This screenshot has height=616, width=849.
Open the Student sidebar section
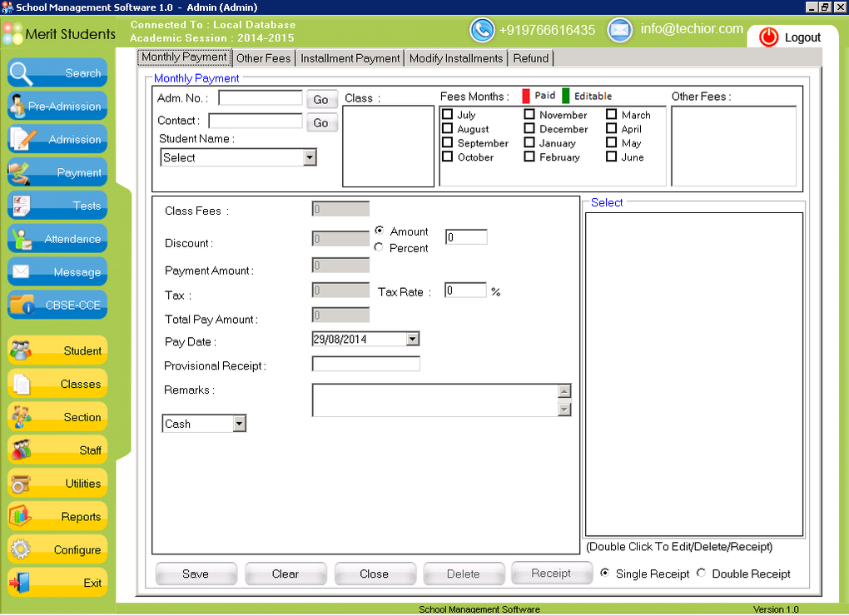click(57, 350)
